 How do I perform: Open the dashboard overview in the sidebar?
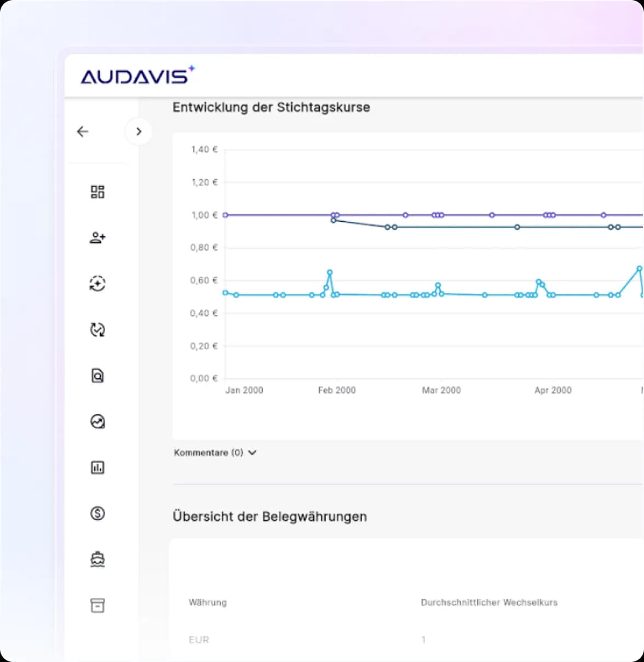click(x=97, y=191)
